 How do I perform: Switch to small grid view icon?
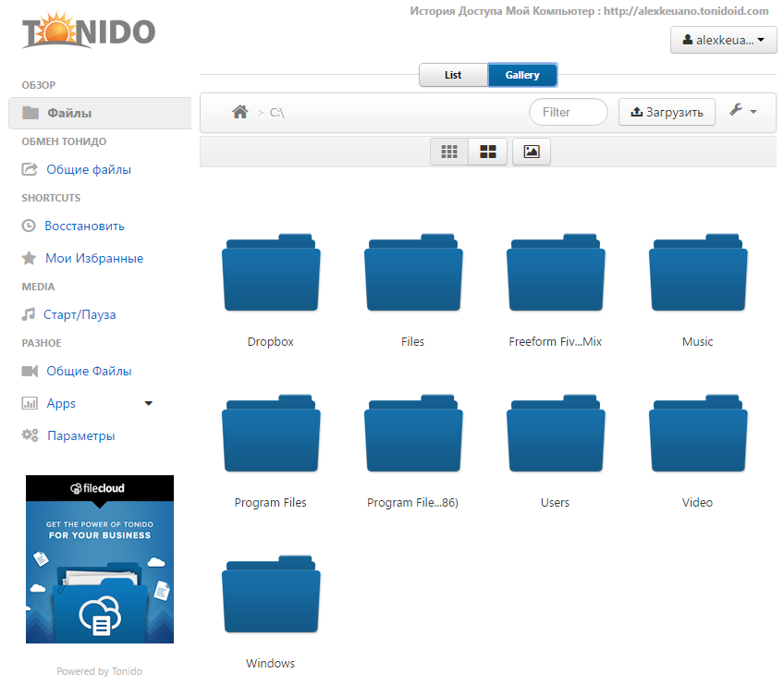(449, 152)
